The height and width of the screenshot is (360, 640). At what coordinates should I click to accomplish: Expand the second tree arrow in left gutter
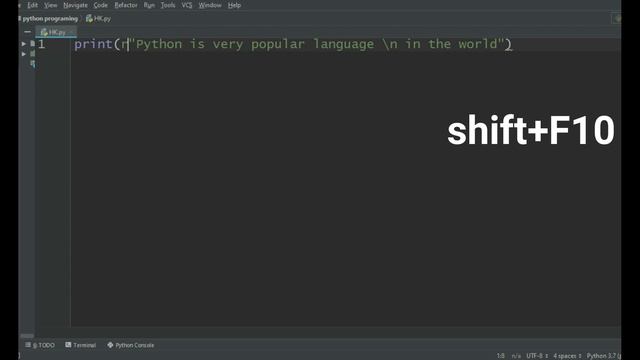pyautogui.click(x=24, y=54)
